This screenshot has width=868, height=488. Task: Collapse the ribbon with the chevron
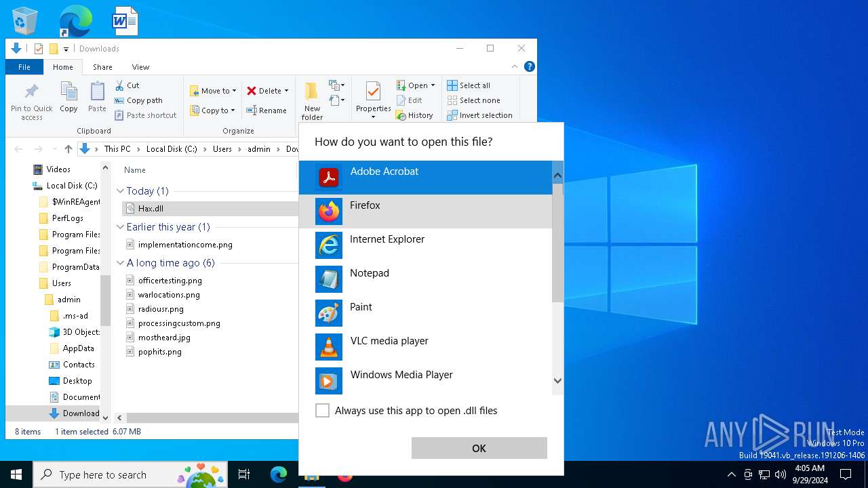(x=515, y=66)
